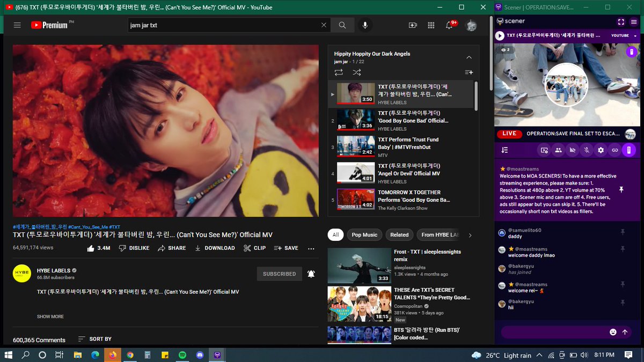Viewport: 644px width, 362px height.
Task: Toggle the Scener microphone mute icon
Action: (x=587, y=150)
